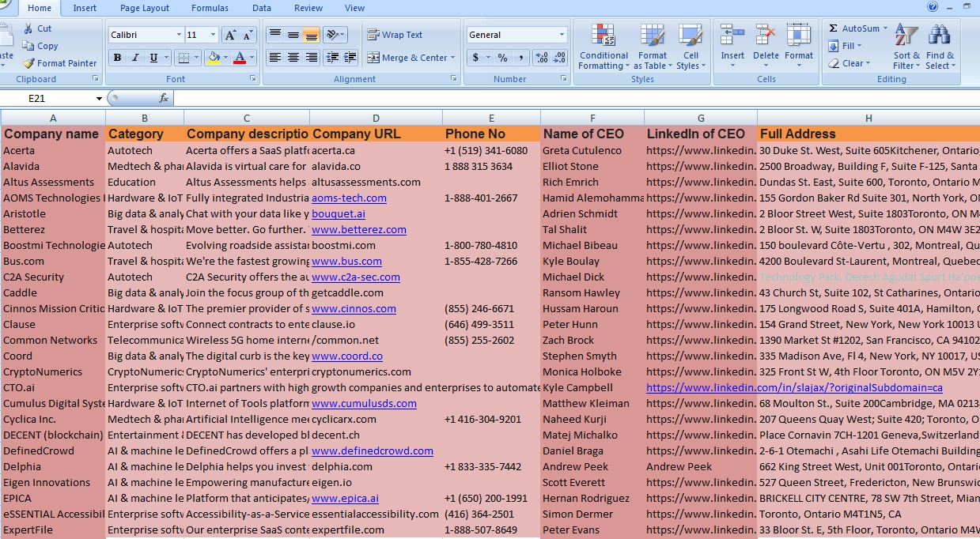Increase font size with Grow Font

[x=230, y=35]
